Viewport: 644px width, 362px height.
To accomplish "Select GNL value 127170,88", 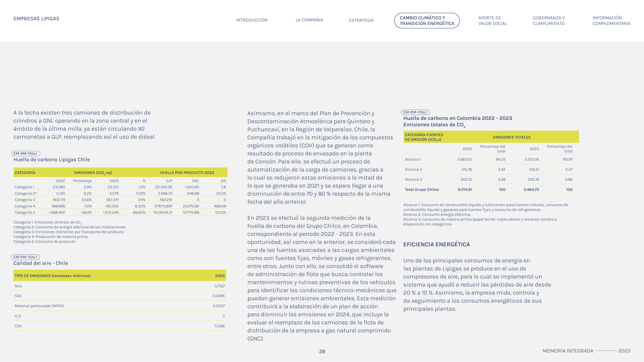I will click(x=191, y=212).
